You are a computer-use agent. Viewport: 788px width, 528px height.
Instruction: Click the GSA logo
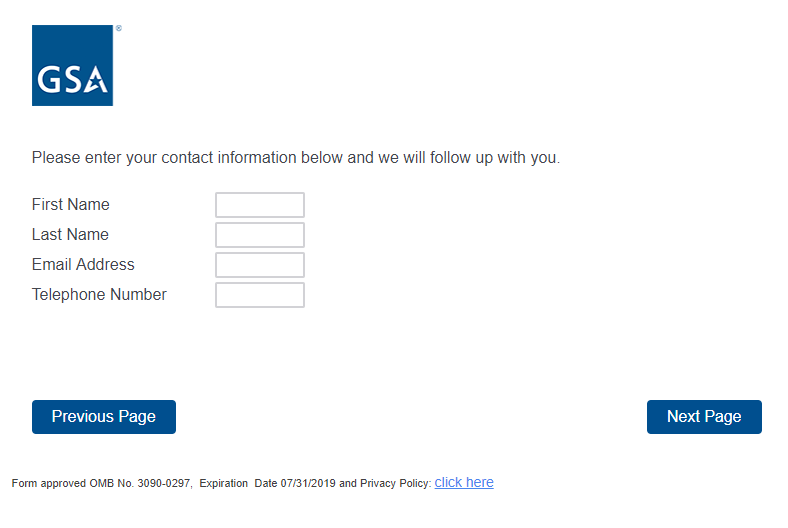[72, 65]
